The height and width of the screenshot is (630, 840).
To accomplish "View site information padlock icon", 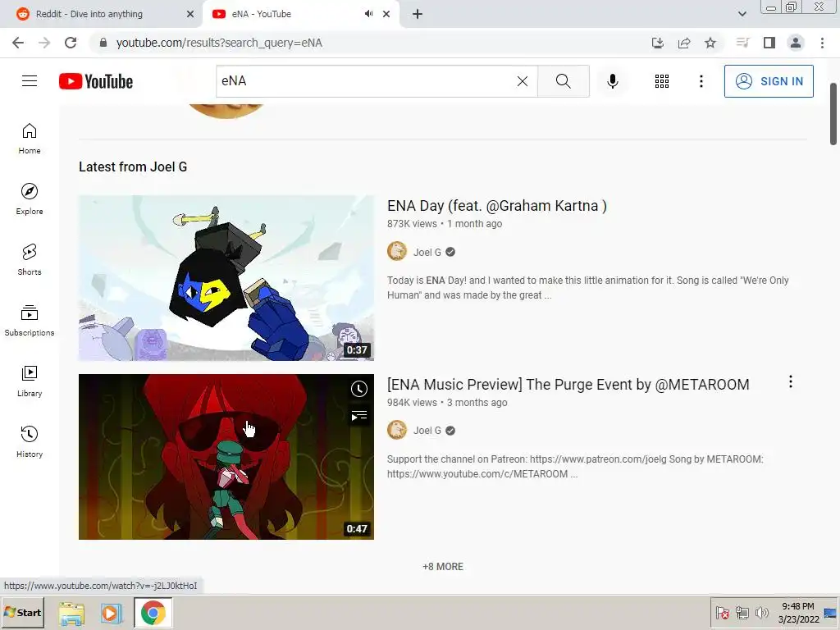I will (103, 43).
